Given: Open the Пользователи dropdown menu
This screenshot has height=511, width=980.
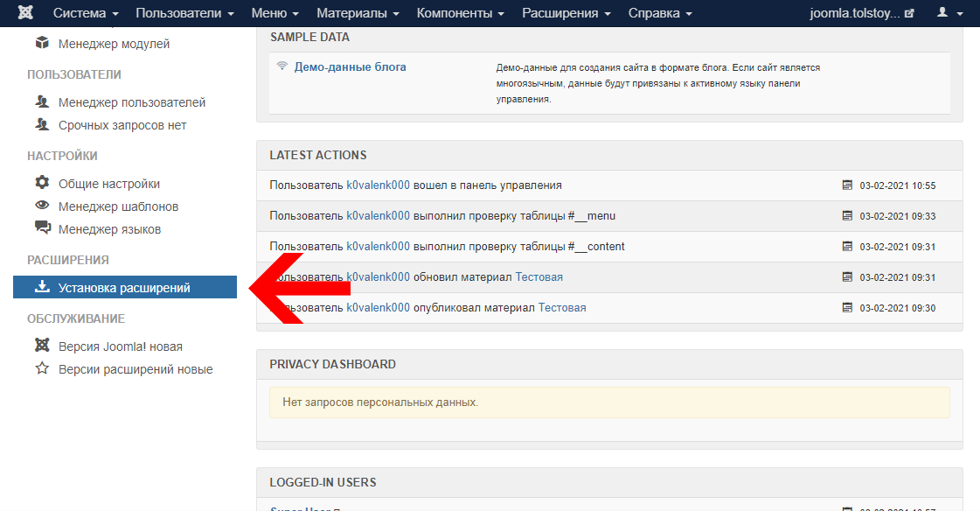Looking at the screenshot, I should [x=185, y=13].
